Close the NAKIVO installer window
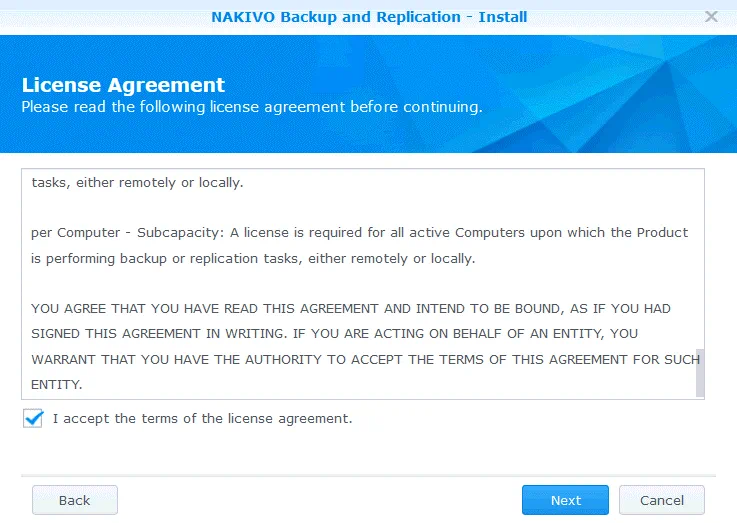Image resolution: width=737 pixels, height=523 pixels. coord(711,17)
